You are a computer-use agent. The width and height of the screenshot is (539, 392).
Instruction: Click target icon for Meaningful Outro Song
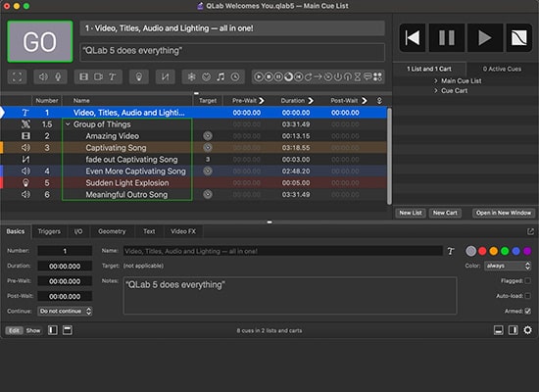pos(208,194)
